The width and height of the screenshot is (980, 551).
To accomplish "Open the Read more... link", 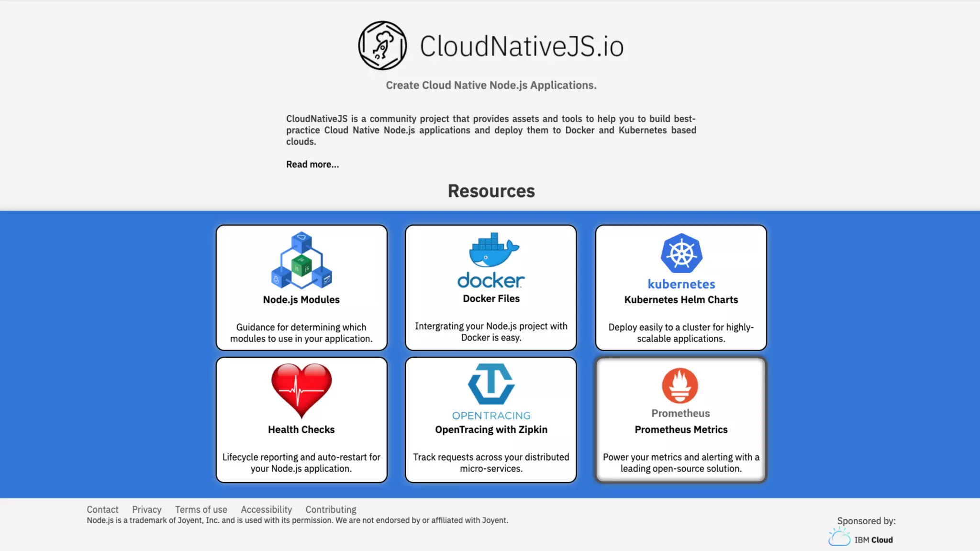I will [312, 165].
